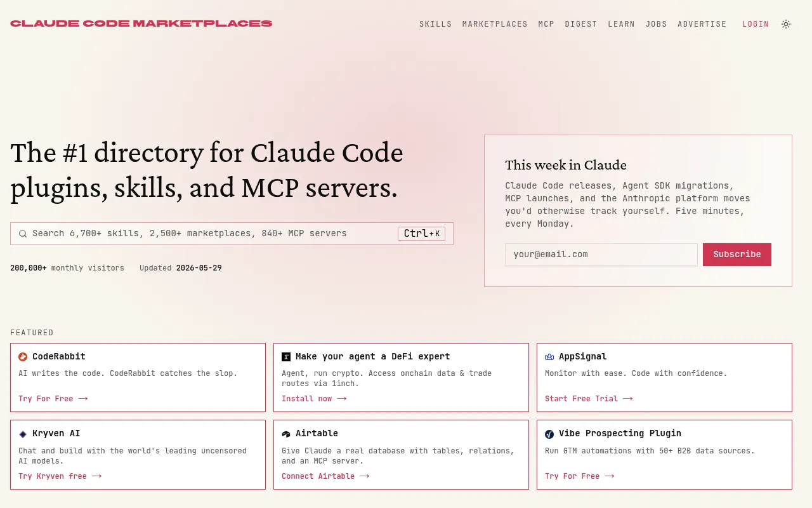Click the Connect Airtable link
The height and width of the screenshot is (508, 812).
(x=325, y=476)
